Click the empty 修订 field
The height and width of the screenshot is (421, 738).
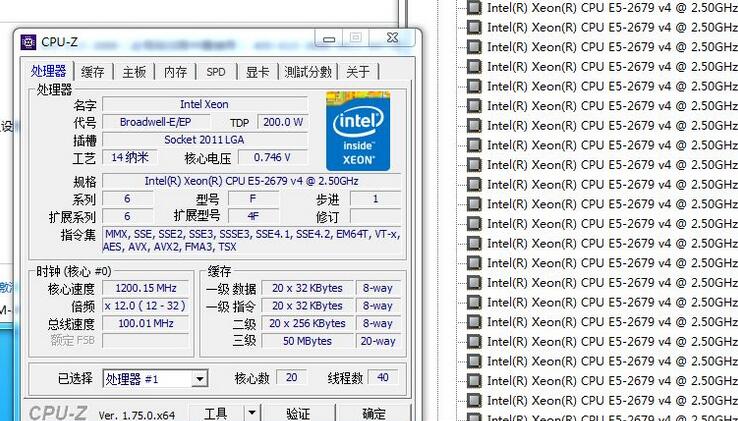376,217
